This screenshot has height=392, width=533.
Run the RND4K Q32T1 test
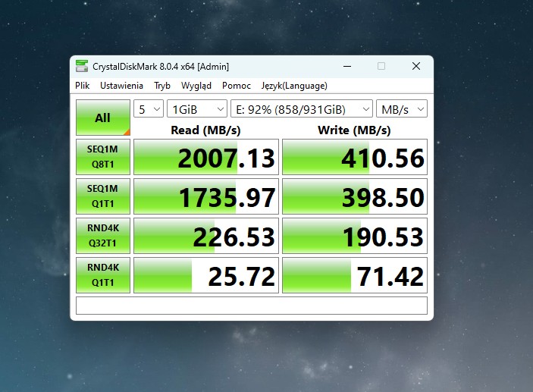click(103, 236)
